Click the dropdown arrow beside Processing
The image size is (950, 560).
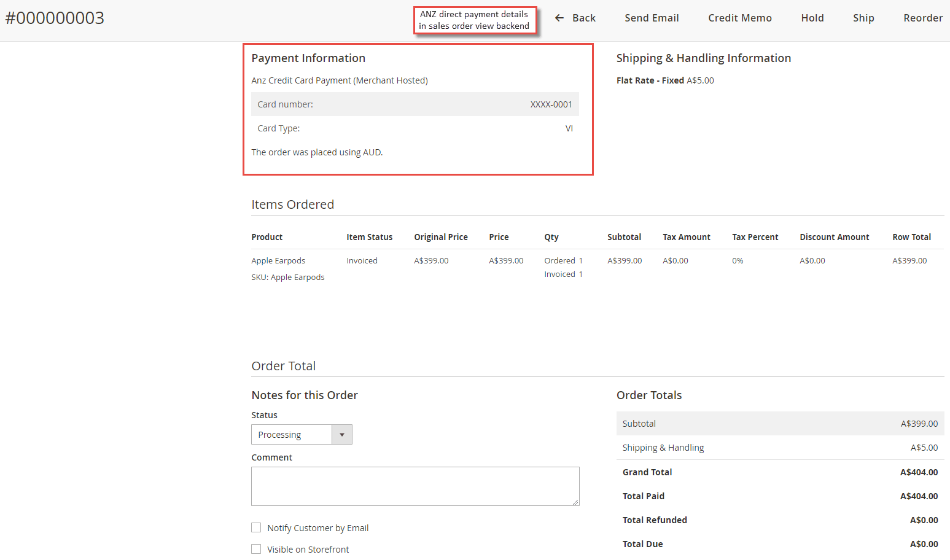[342, 434]
